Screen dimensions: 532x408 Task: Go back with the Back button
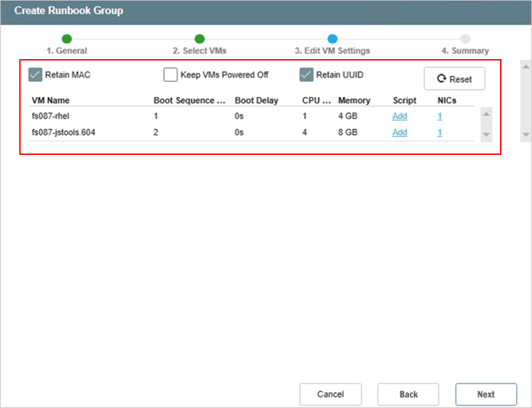point(408,394)
